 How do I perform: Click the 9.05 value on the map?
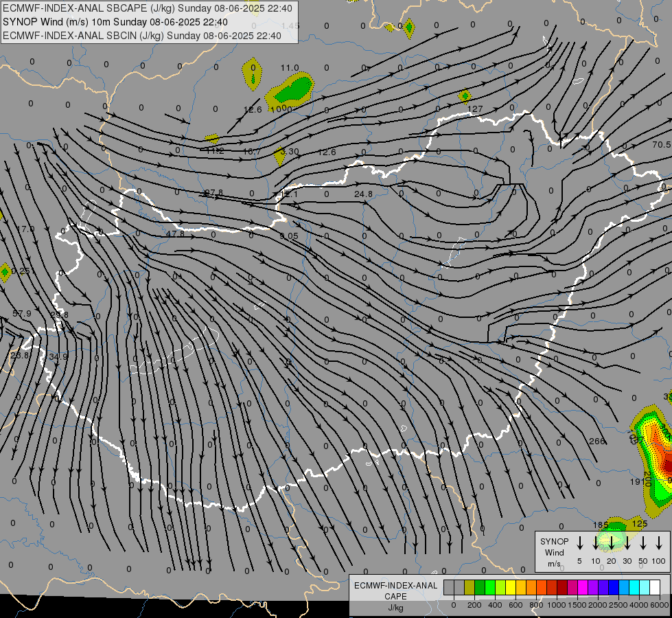tap(289, 236)
